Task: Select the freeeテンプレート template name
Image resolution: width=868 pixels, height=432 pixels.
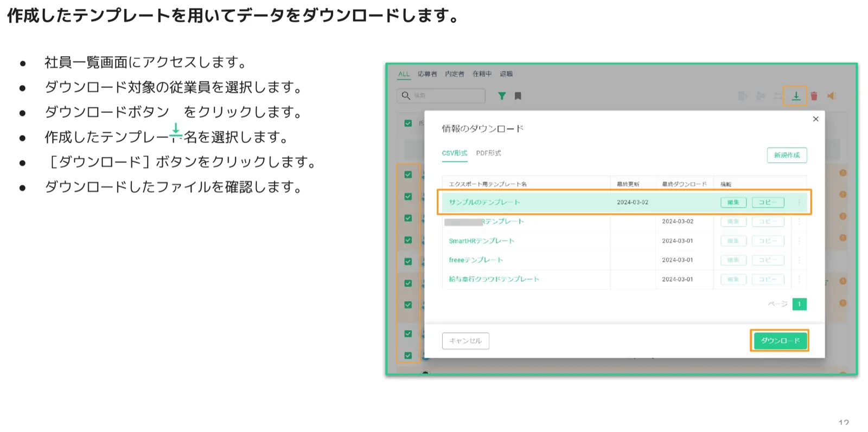Action: point(476,260)
